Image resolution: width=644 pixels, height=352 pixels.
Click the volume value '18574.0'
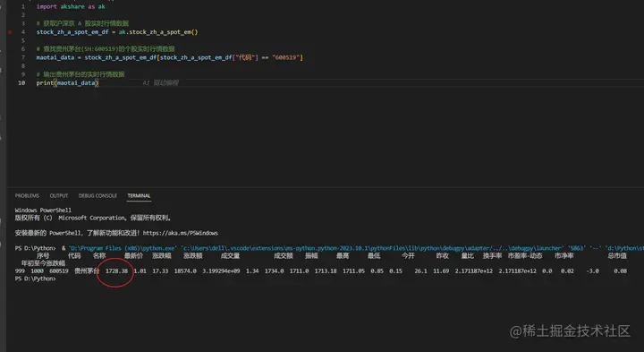point(185,271)
